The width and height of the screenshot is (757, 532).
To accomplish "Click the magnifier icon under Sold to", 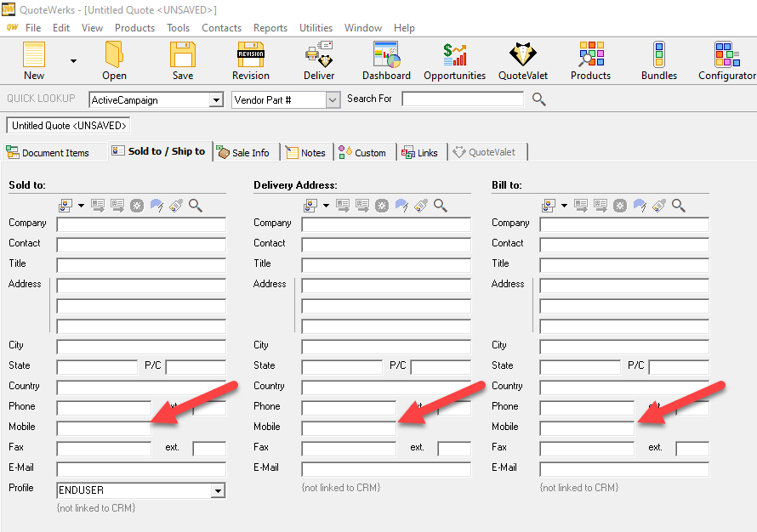I will click(196, 206).
